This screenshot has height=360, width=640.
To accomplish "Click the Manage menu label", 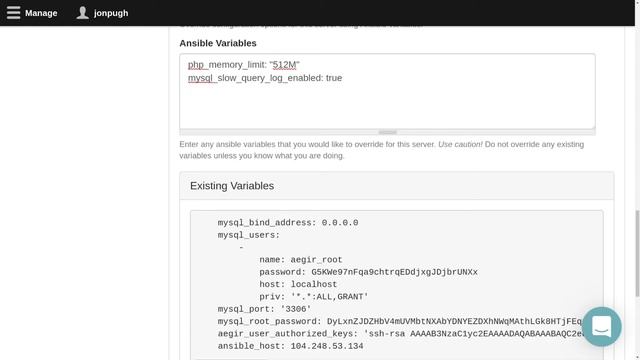I will [41, 13].
